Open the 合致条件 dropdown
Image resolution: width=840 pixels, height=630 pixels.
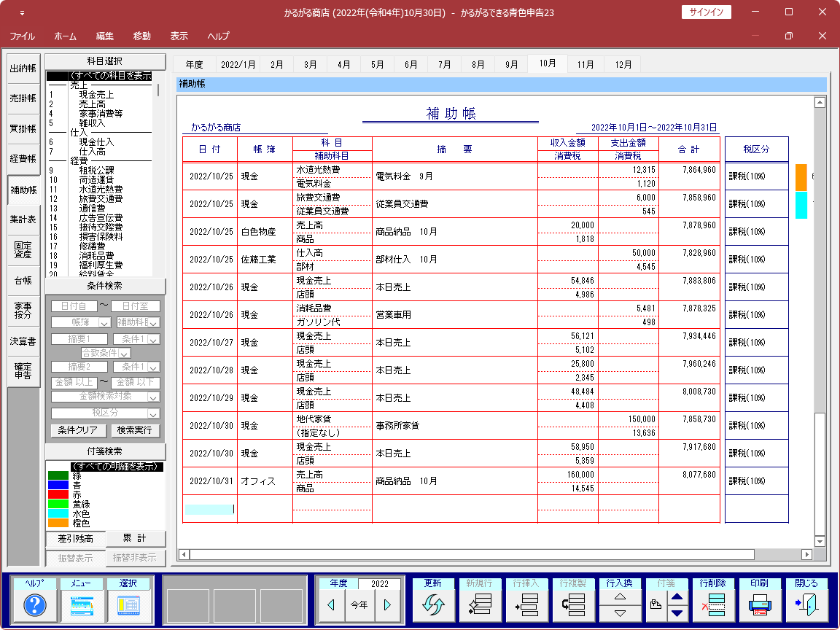[x=125, y=354]
